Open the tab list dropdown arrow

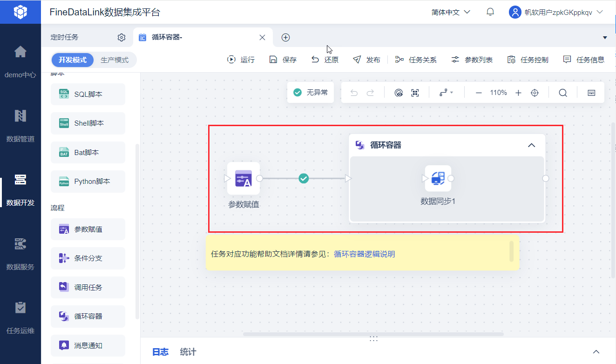click(x=605, y=37)
